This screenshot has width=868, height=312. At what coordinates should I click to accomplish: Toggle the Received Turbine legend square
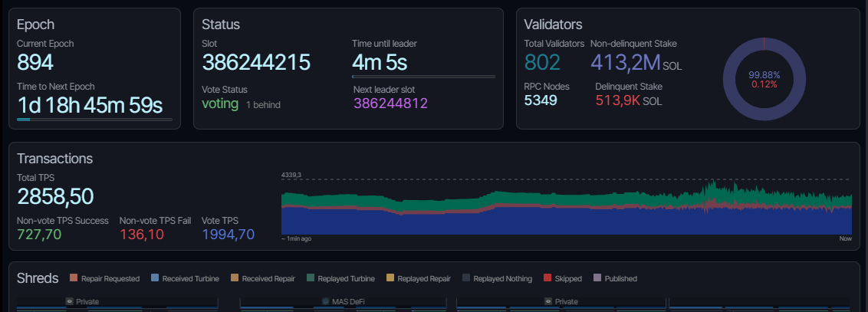pyautogui.click(x=155, y=278)
